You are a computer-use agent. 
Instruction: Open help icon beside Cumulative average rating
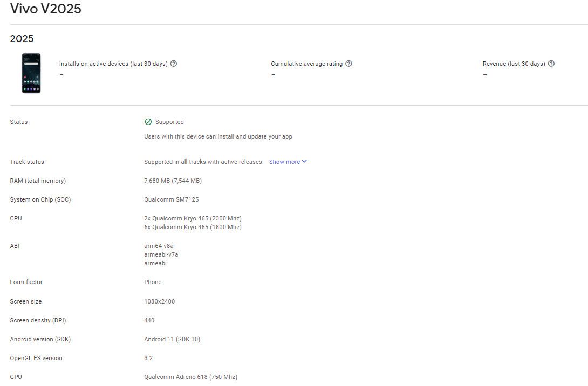click(x=348, y=64)
